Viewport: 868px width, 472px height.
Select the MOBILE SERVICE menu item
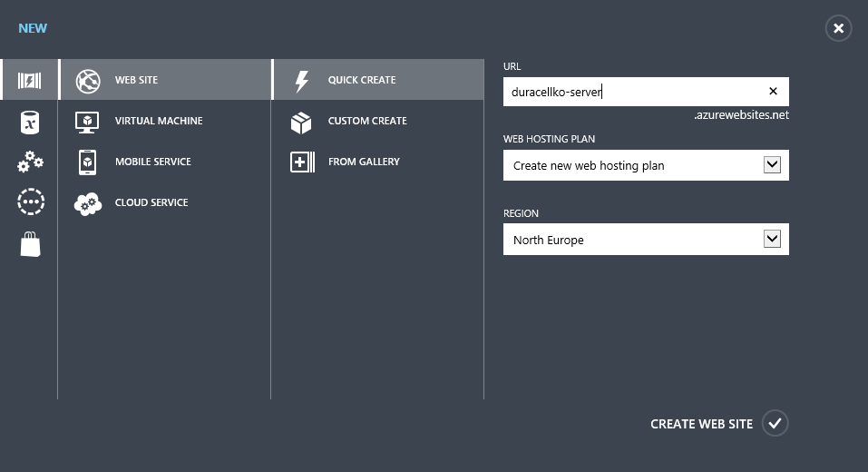(x=165, y=162)
